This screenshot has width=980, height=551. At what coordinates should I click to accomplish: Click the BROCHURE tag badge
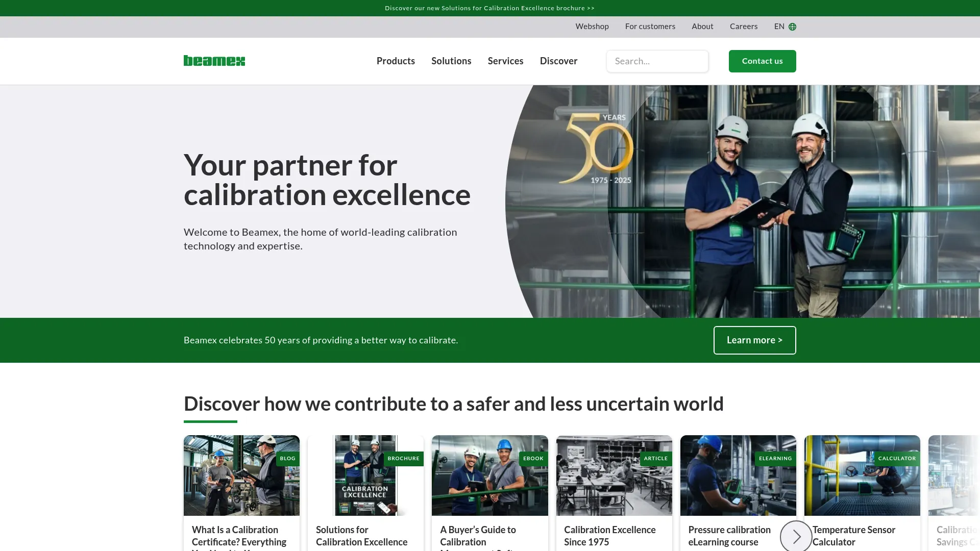pos(403,459)
